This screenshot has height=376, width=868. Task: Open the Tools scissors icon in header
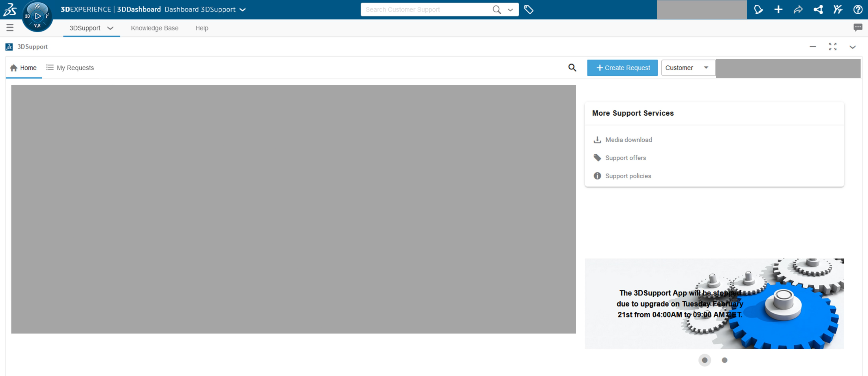pyautogui.click(x=838, y=9)
